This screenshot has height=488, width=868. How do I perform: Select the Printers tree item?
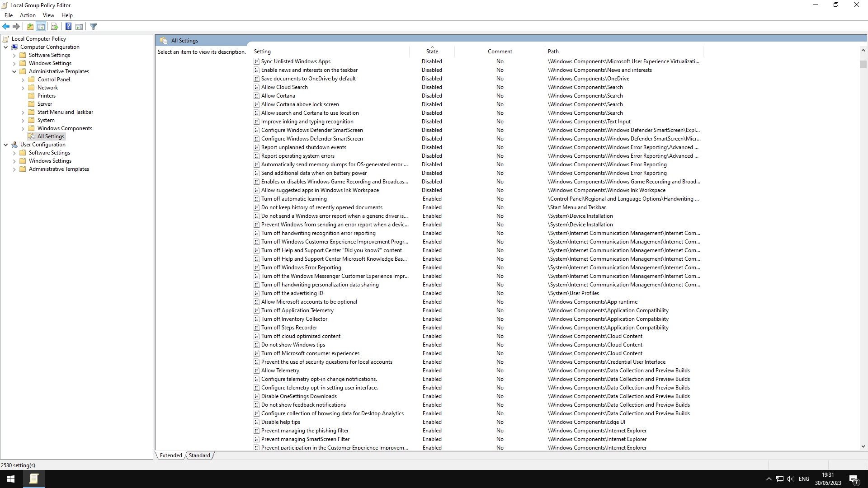coord(47,96)
